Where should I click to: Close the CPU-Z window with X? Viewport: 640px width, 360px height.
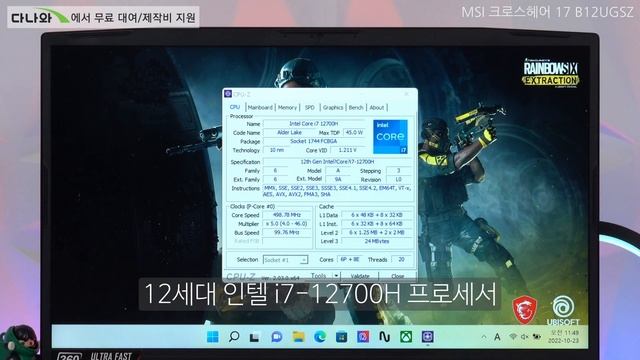click(407, 94)
